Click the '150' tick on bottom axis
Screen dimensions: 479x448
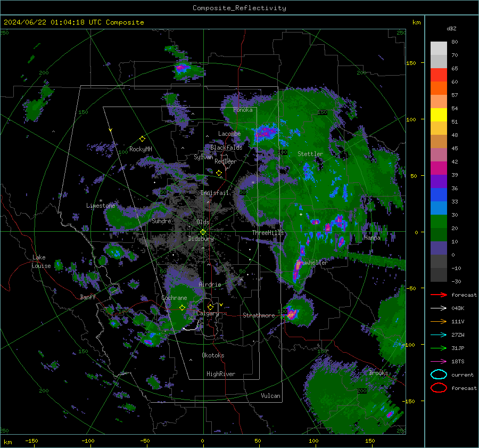[x=370, y=441]
